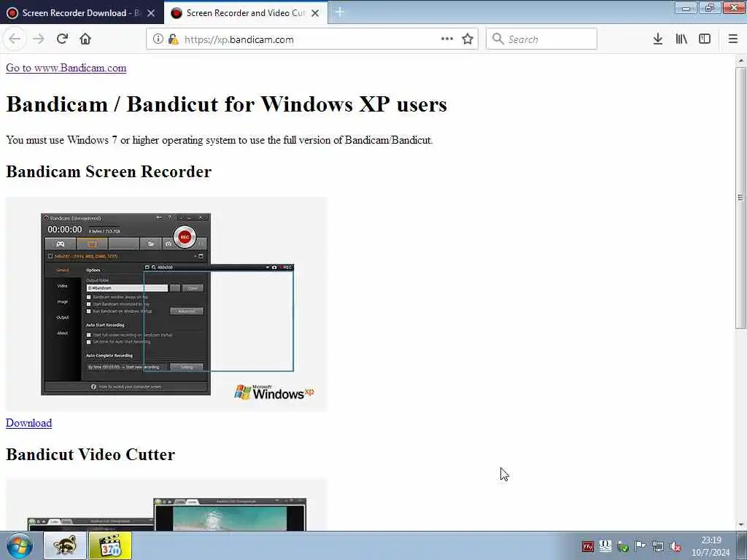The image size is (747, 560).
Task: Click the Bandicut Video Cutter heading
Action: tap(90, 454)
